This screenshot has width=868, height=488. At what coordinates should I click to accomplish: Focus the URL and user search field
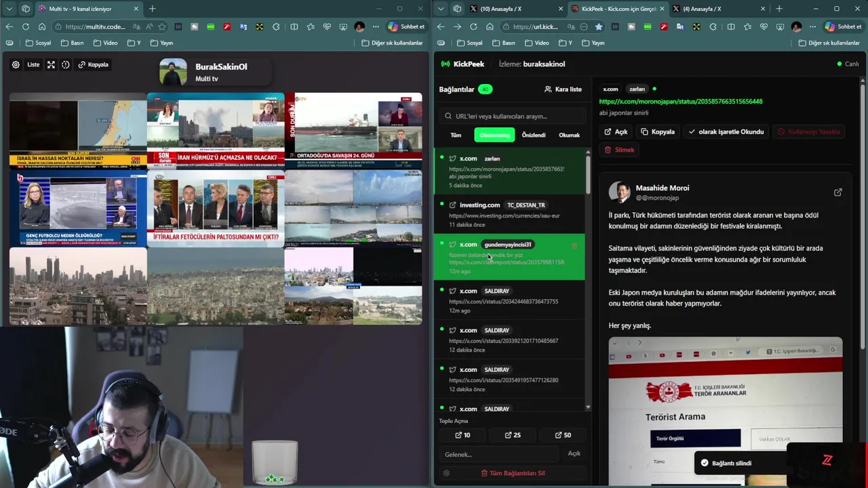(x=512, y=116)
